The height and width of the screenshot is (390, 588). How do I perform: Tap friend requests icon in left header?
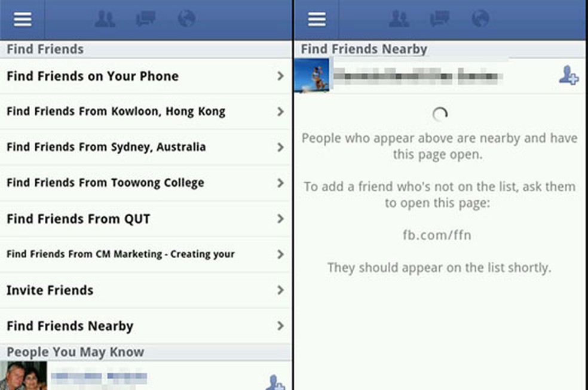[105, 19]
